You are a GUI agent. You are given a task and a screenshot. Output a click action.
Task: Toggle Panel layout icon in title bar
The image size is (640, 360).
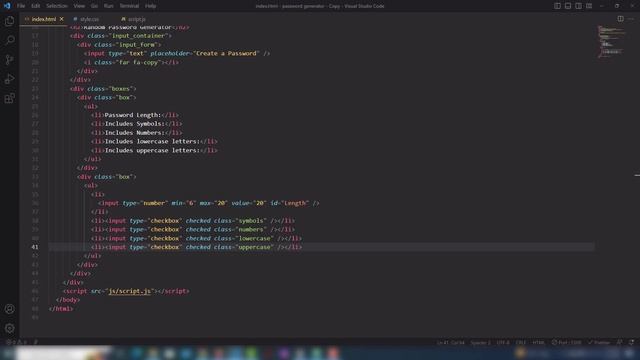pyautogui.click(x=568, y=6)
